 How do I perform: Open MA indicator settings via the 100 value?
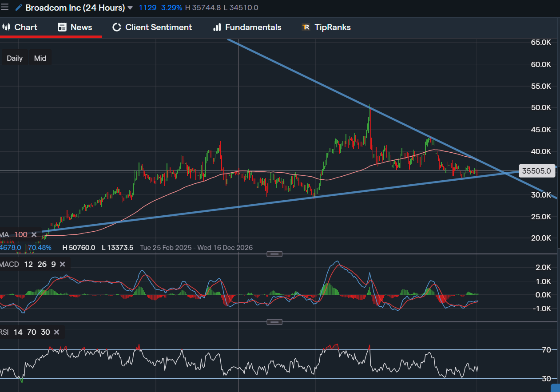[21, 234]
